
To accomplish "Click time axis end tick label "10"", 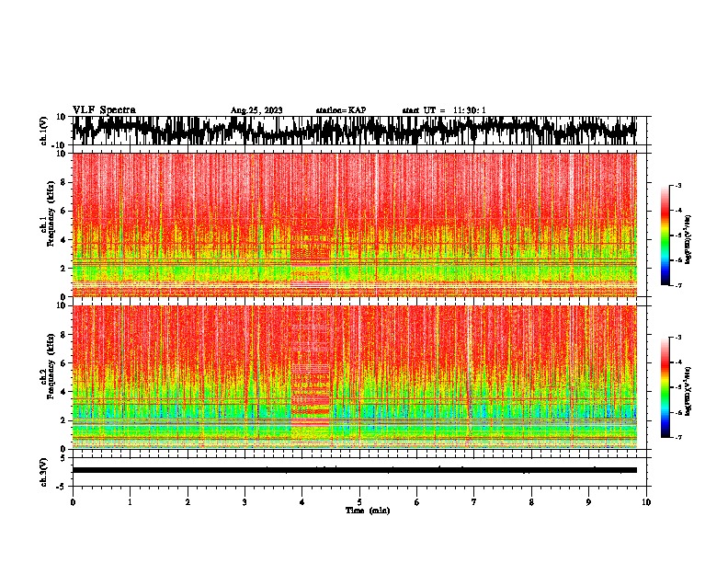I will click(x=646, y=502).
